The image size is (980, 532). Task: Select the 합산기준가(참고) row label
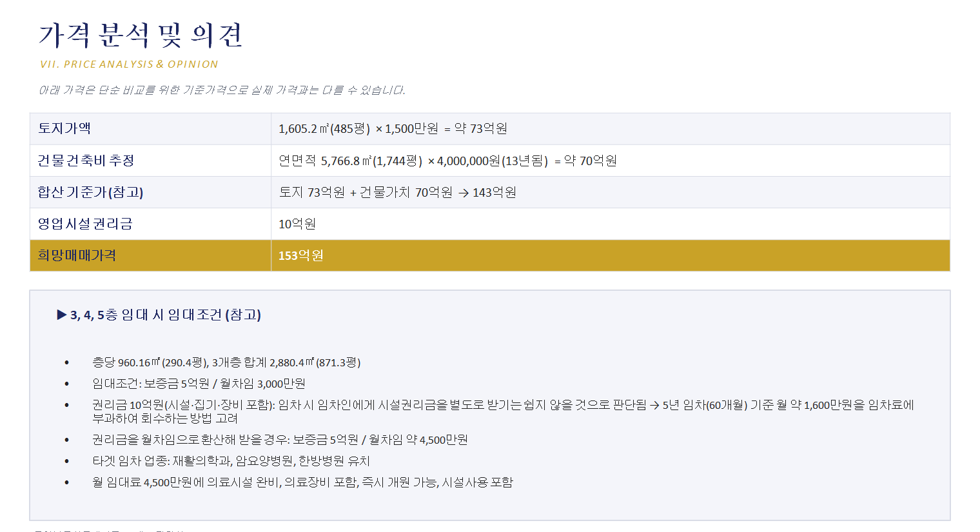tap(150, 192)
